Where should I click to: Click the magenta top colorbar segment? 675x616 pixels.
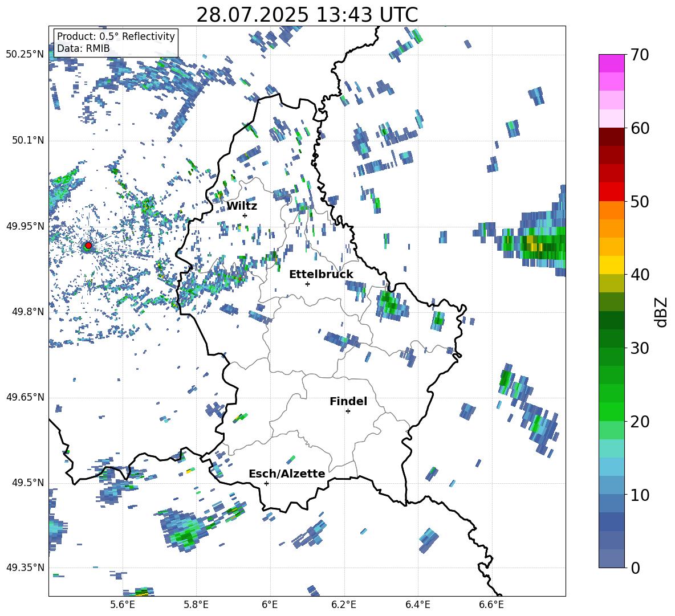(x=611, y=64)
